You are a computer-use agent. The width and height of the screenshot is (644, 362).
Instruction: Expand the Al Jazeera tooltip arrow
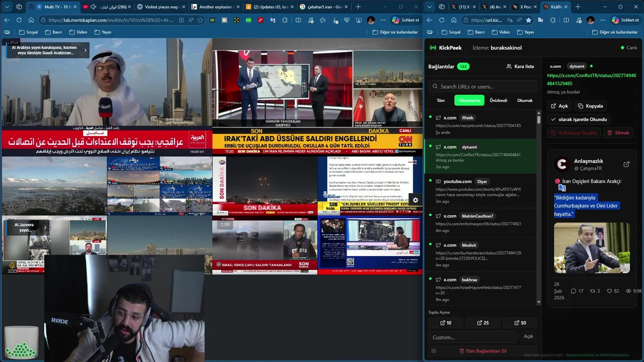(x=45, y=227)
